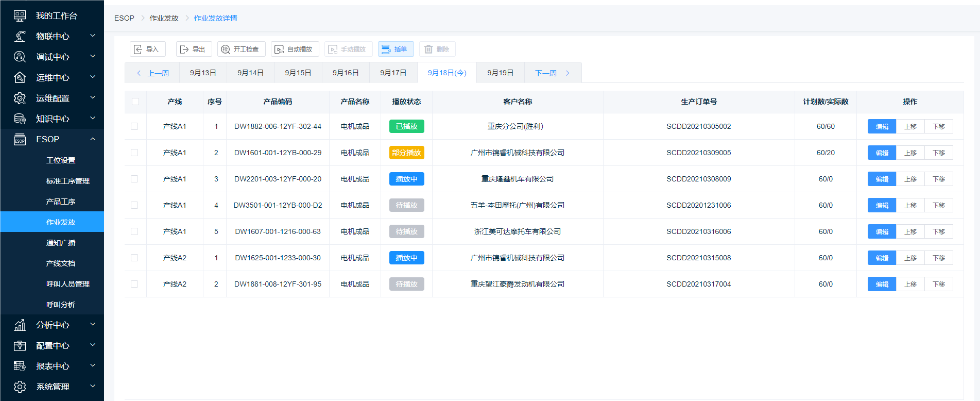Switch to the 9月15日 date tab

click(298, 73)
